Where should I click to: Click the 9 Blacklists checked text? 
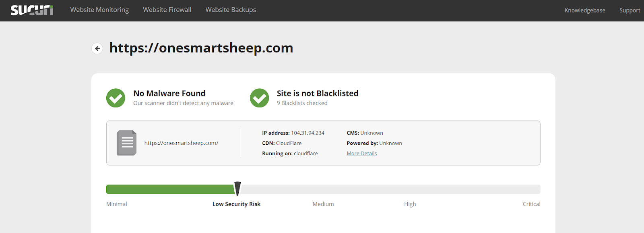tap(302, 103)
